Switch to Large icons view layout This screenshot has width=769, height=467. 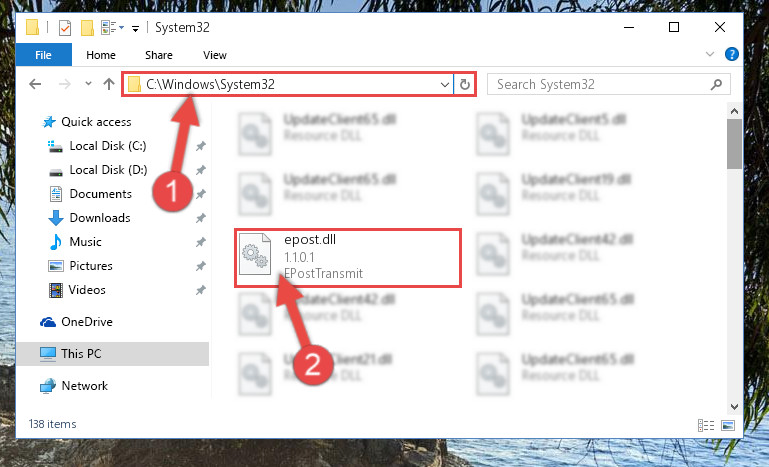[728, 425]
